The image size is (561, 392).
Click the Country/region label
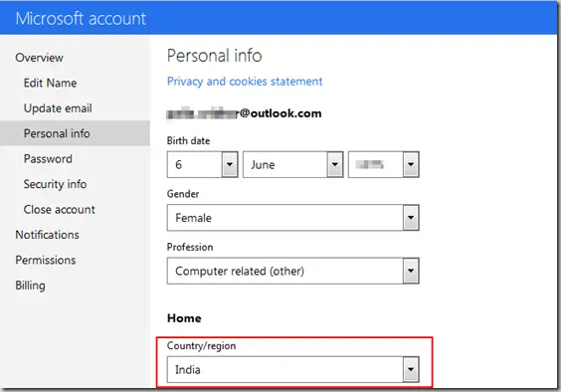202,346
